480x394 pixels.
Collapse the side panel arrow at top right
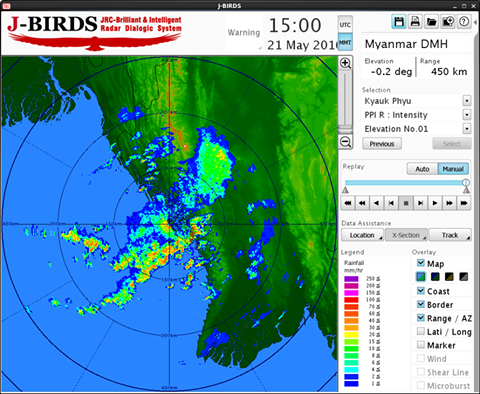tap(475, 22)
